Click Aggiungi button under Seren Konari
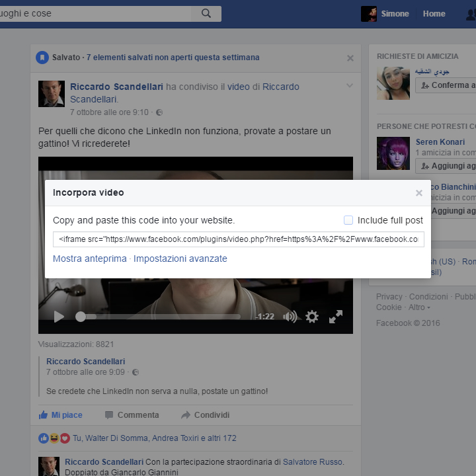Viewport: 476px width, 476px height. tap(446, 166)
